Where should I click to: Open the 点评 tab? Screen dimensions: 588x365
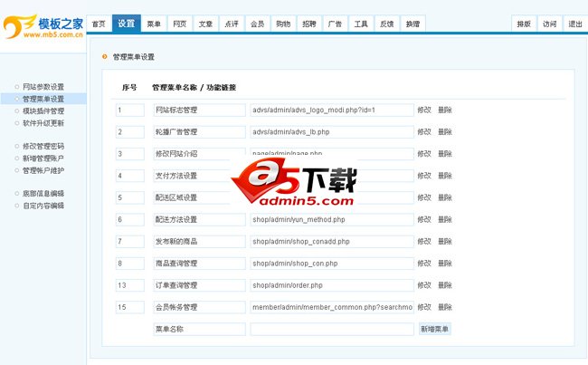[x=232, y=24]
